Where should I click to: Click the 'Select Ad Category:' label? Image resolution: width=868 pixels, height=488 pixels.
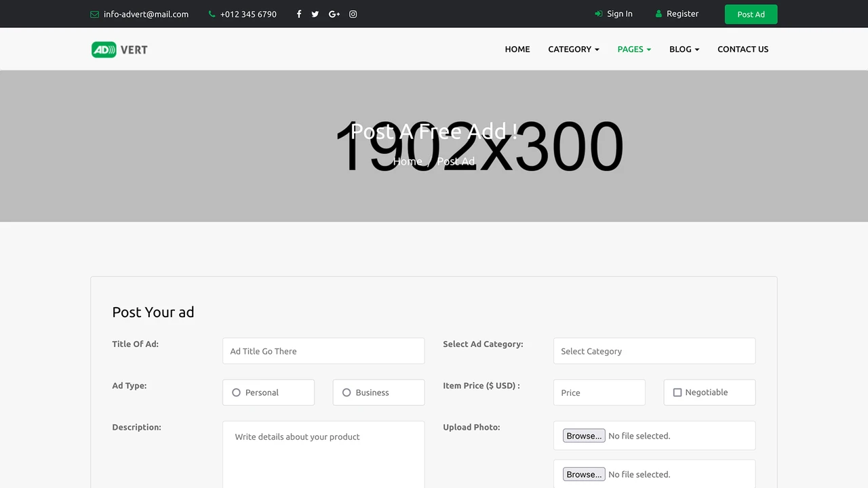coord(483,344)
